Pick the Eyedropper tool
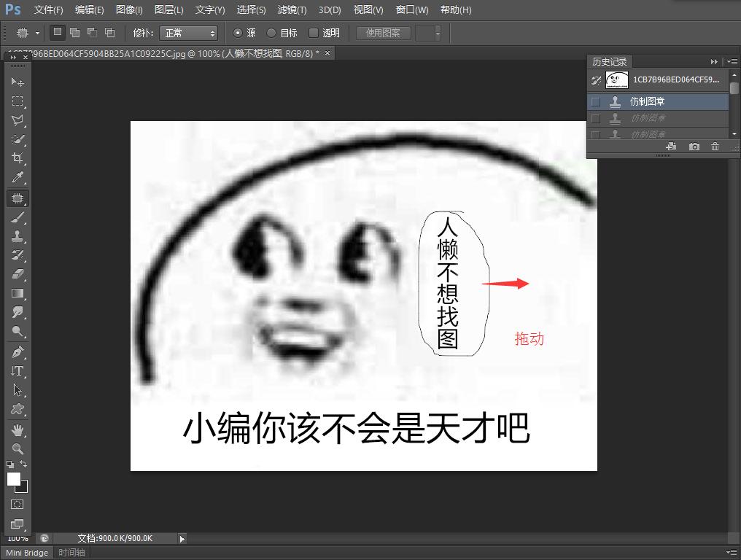741x560 pixels. [x=18, y=178]
